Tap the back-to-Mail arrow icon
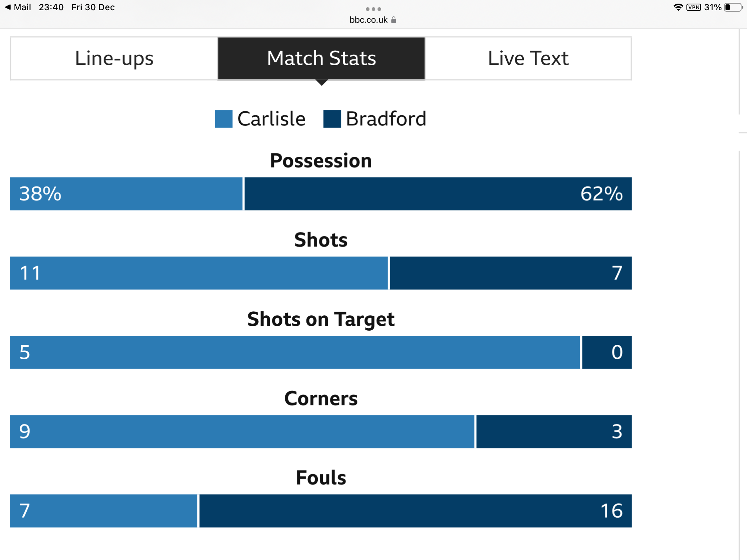The width and height of the screenshot is (747, 560). (8, 7)
